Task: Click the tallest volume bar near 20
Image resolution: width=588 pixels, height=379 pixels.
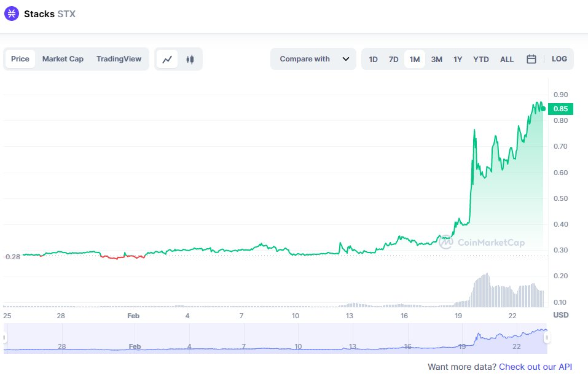Action: click(487, 290)
